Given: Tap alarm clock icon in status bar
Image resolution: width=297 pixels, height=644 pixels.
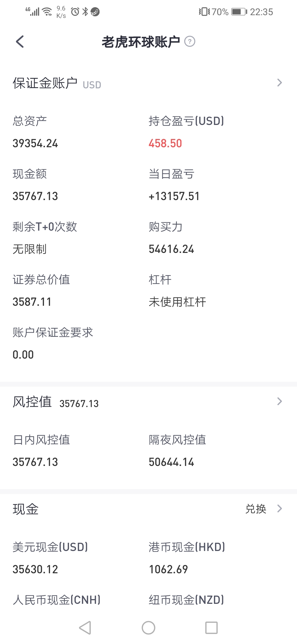Looking at the screenshot, I should 75,12.
